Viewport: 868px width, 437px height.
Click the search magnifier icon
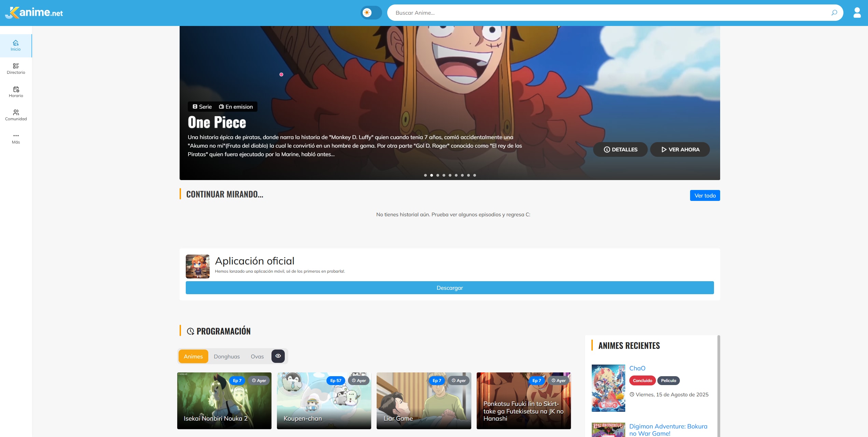click(834, 13)
